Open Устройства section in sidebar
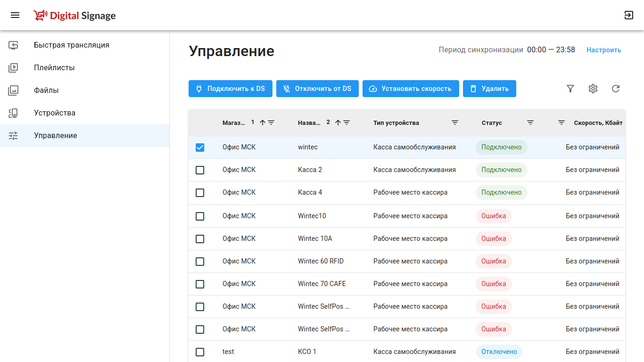This screenshot has height=362, width=644. [55, 113]
